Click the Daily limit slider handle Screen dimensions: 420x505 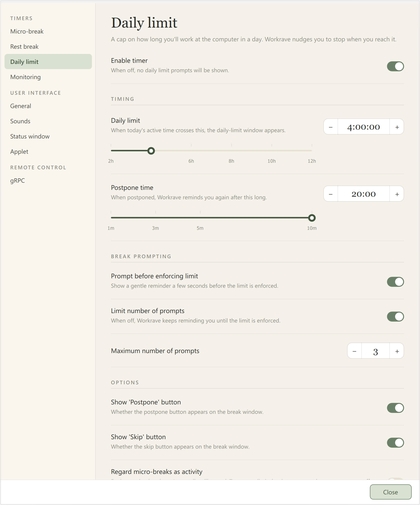click(151, 151)
